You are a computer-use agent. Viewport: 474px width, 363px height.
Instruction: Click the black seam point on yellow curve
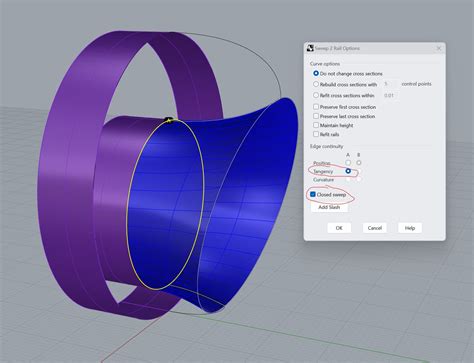[169, 119]
